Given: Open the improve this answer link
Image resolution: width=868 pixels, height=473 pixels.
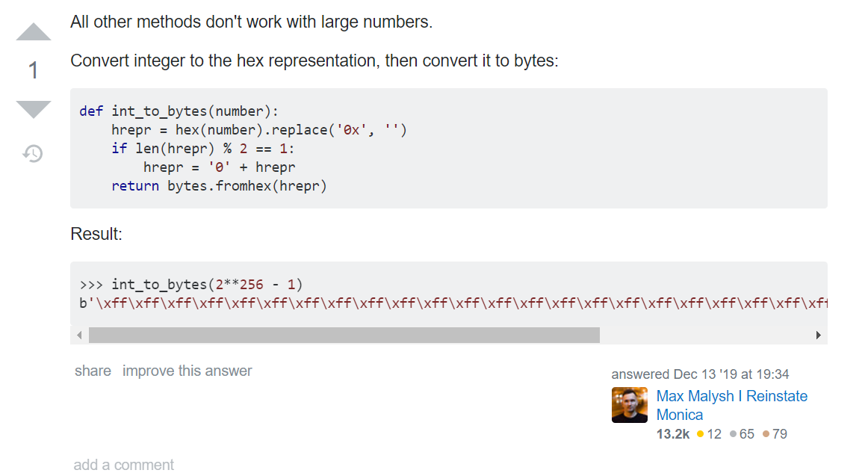Looking at the screenshot, I should click(187, 371).
